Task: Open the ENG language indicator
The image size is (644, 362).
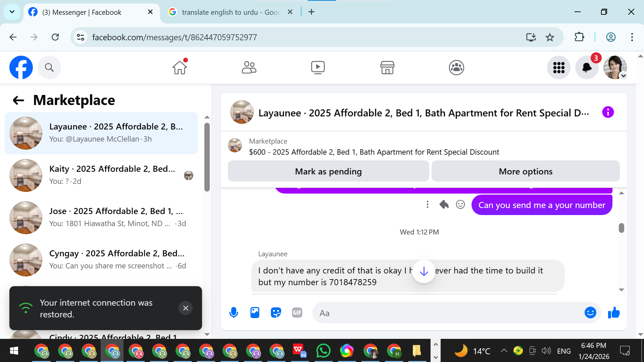Action: coord(564,351)
